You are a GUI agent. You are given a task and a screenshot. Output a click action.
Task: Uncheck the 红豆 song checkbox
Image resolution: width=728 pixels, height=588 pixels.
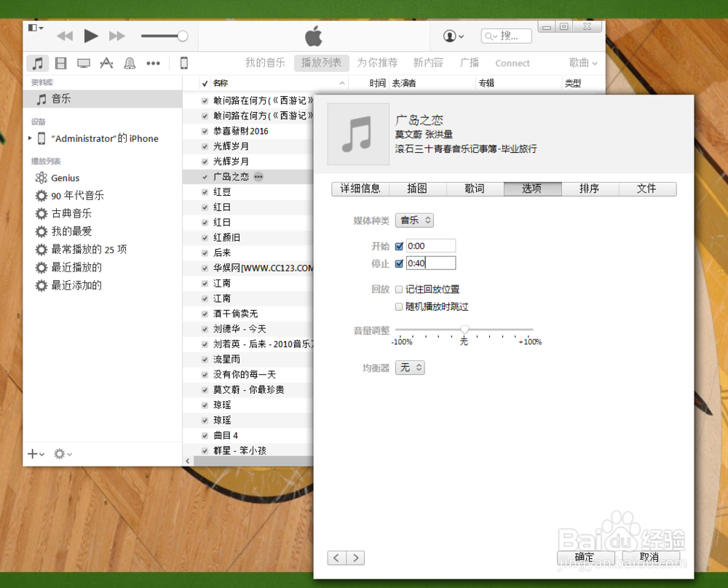point(205,192)
